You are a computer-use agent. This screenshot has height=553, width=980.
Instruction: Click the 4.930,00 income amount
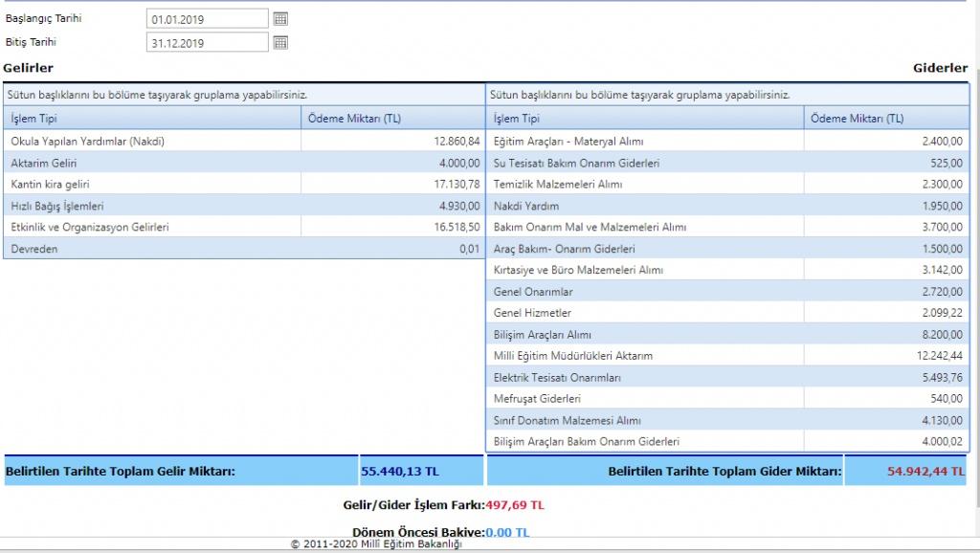pyautogui.click(x=459, y=206)
